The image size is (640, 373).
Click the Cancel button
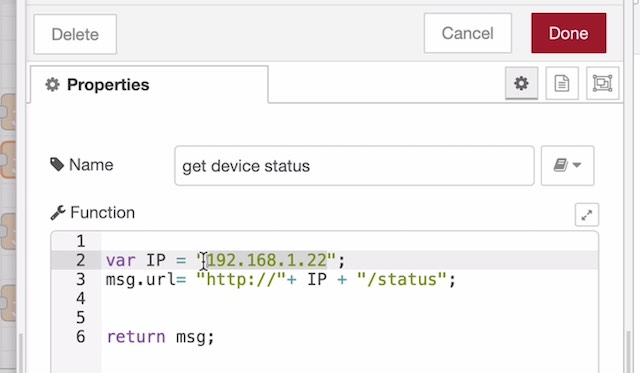pyautogui.click(x=468, y=33)
